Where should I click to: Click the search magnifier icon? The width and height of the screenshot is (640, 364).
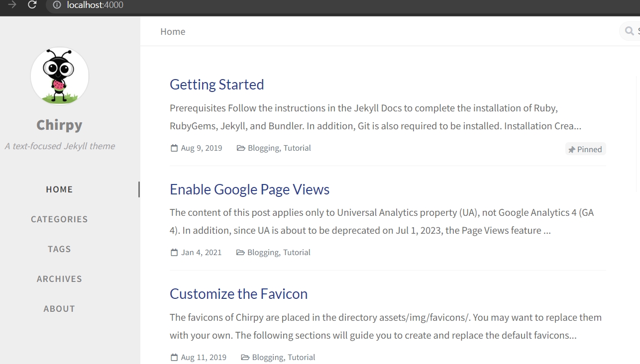629,31
